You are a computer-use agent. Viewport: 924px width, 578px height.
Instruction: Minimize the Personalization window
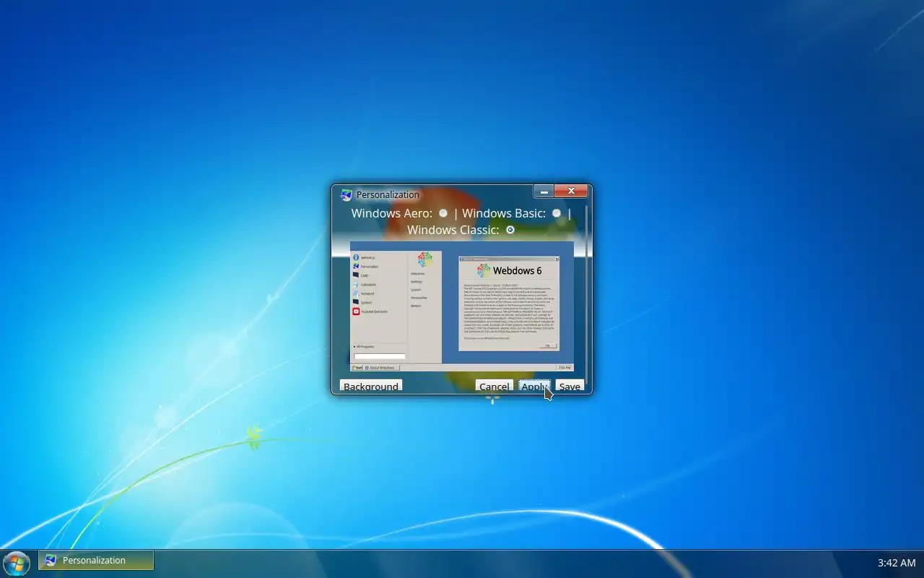tap(544, 191)
